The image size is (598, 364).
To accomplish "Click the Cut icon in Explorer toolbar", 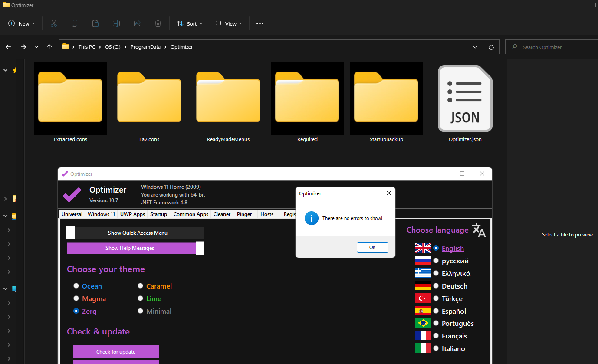I will tap(53, 23).
